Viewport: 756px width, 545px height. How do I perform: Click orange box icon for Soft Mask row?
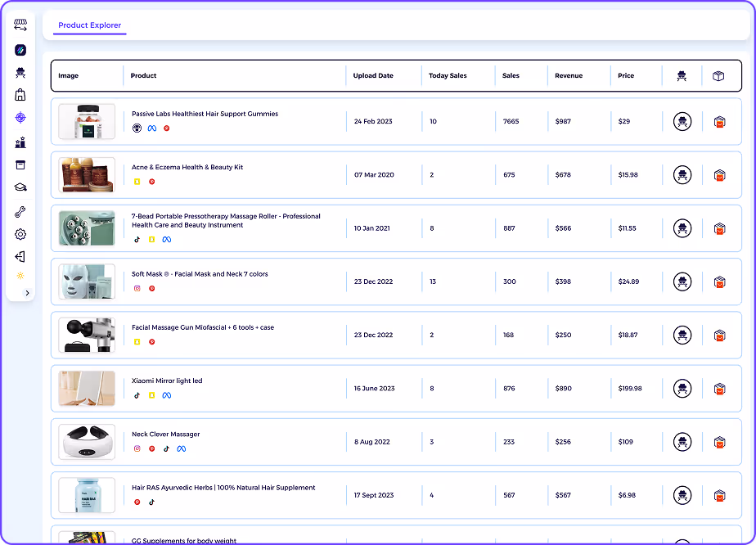pyautogui.click(x=719, y=282)
